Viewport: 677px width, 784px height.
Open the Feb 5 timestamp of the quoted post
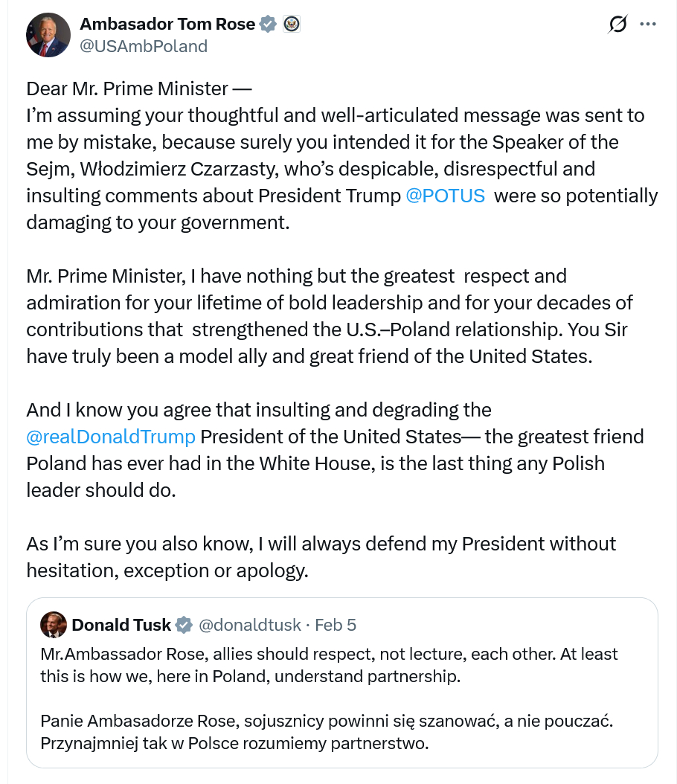coord(336,625)
